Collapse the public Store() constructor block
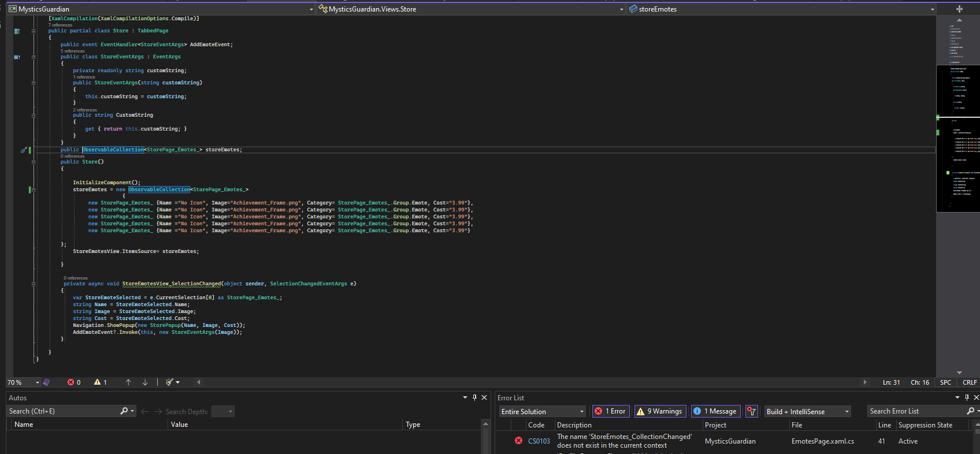The height and width of the screenshot is (454, 980). pos(34,162)
